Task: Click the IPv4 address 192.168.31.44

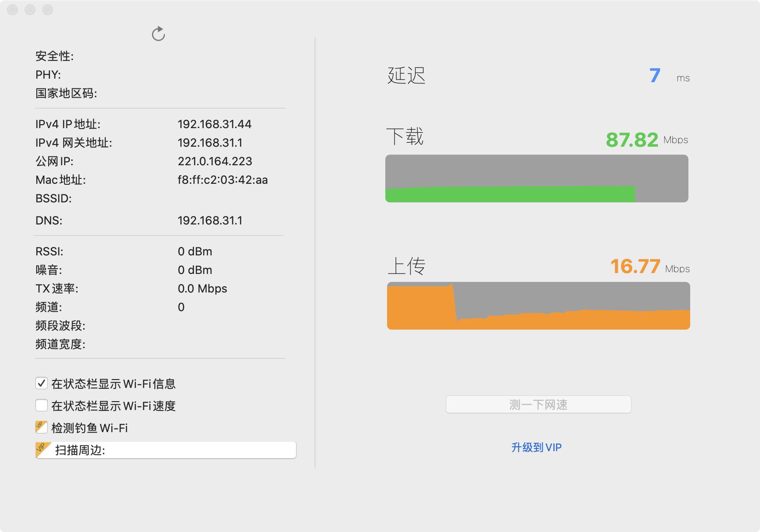Action: (x=215, y=124)
